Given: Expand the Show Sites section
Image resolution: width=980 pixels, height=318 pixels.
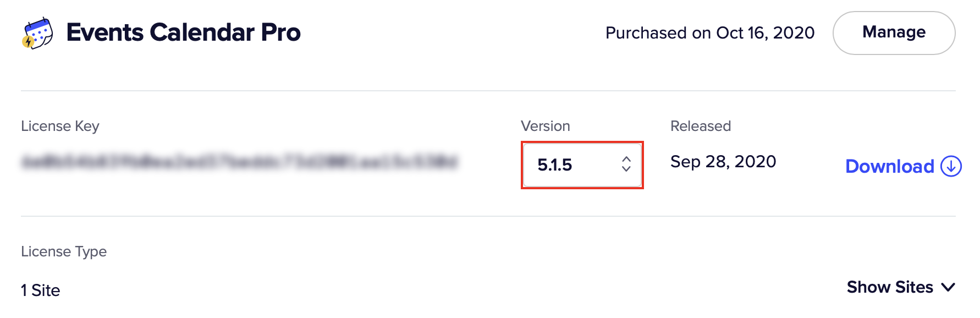Looking at the screenshot, I should [901, 287].
